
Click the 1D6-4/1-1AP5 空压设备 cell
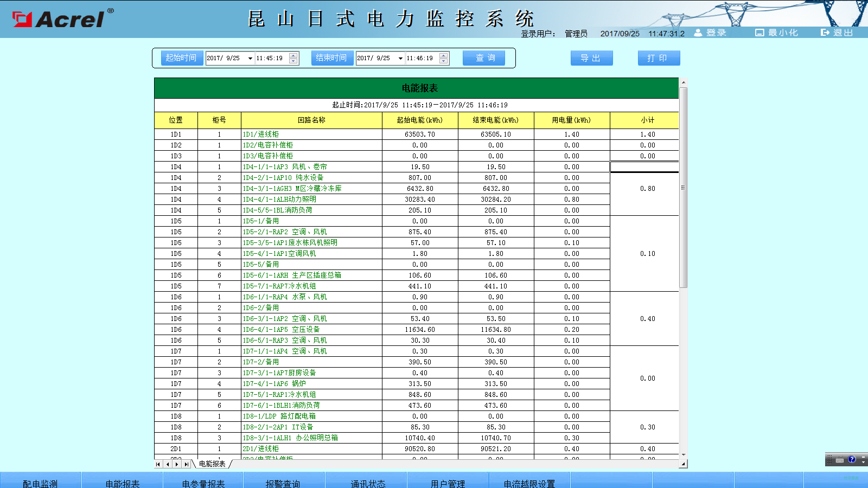click(311, 330)
